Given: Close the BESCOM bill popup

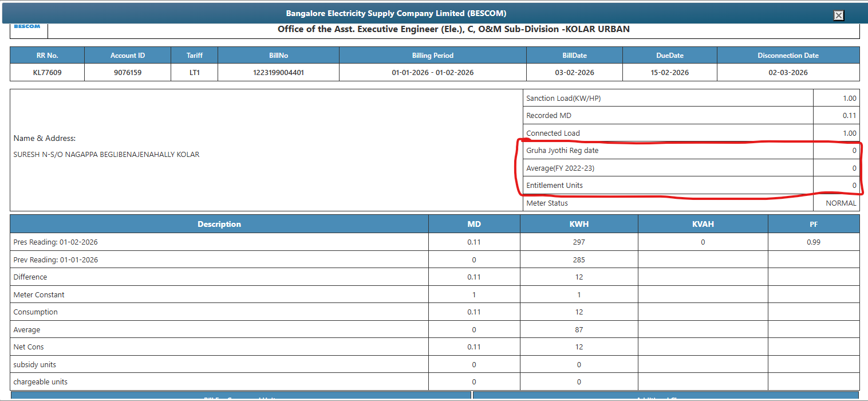Looking at the screenshot, I should pyautogui.click(x=838, y=15).
